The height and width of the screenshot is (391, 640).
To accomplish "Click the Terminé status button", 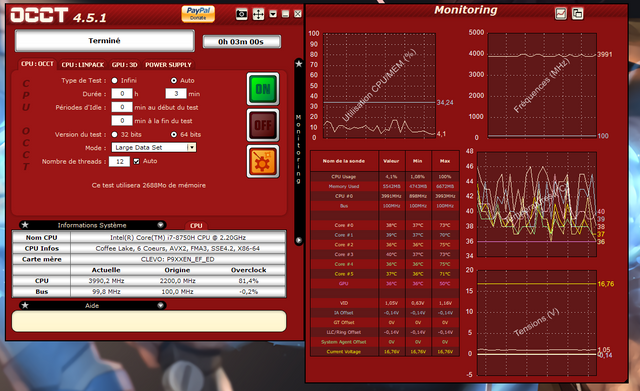I will coord(104,41).
